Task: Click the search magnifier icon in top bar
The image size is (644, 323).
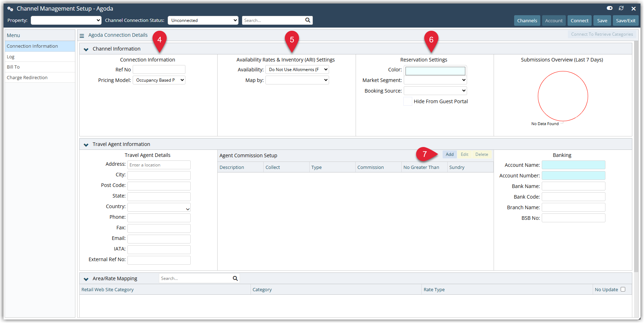Action: click(308, 20)
